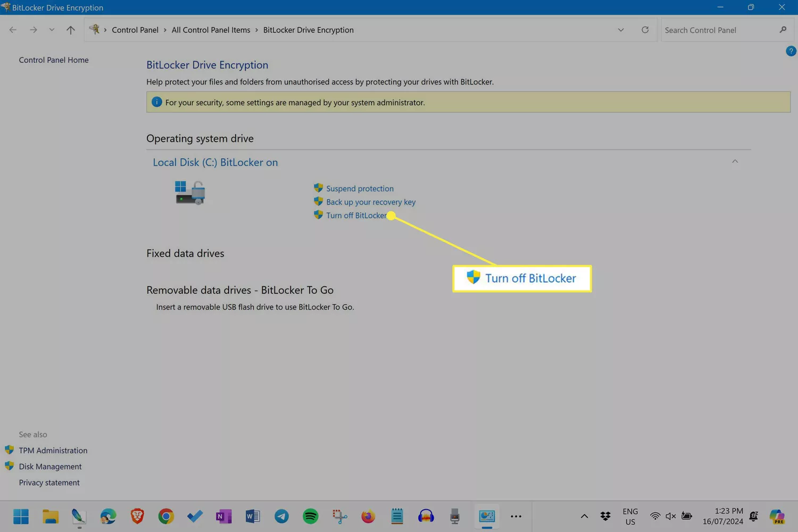Open Help with the question mark icon

pyautogui.click(x=791, y=51)
